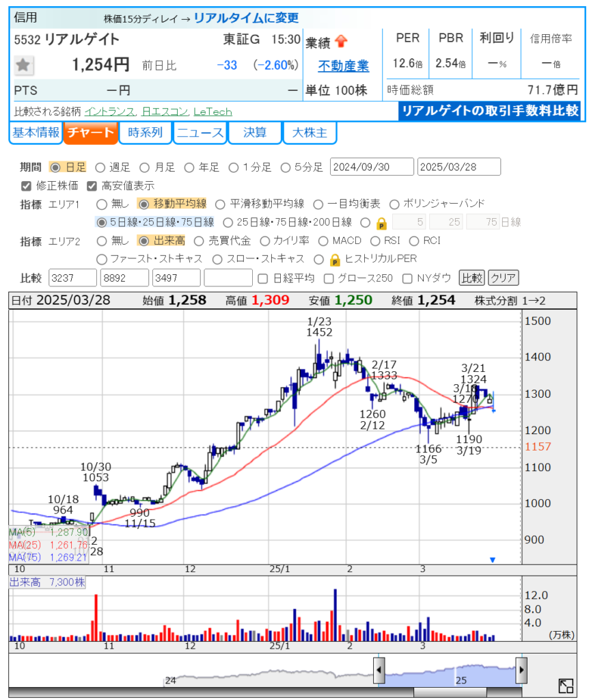Click the padlock icon beside custom moving average
Image resolution: width=589 pixels, height=700 pixels.
pos(382,222)
